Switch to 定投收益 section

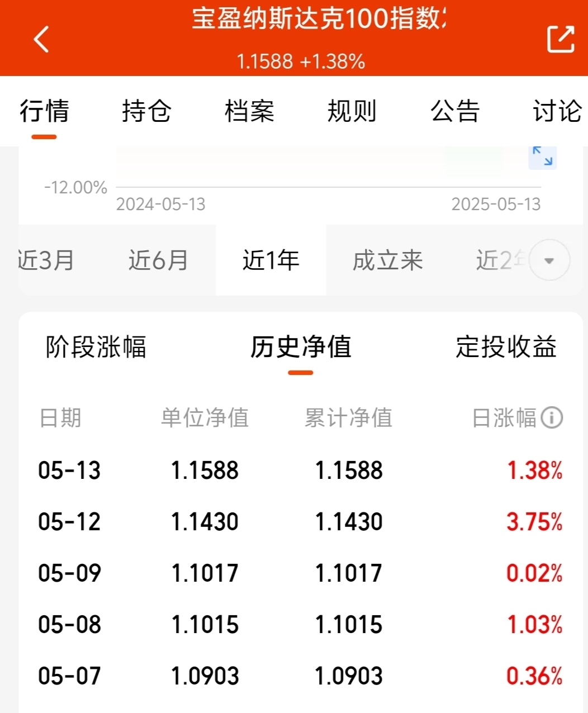[x=506, y=346]
